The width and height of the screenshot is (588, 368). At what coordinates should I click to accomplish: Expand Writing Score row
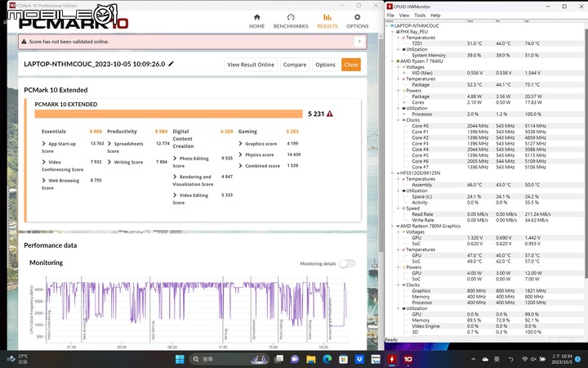[x=109, y=162]
